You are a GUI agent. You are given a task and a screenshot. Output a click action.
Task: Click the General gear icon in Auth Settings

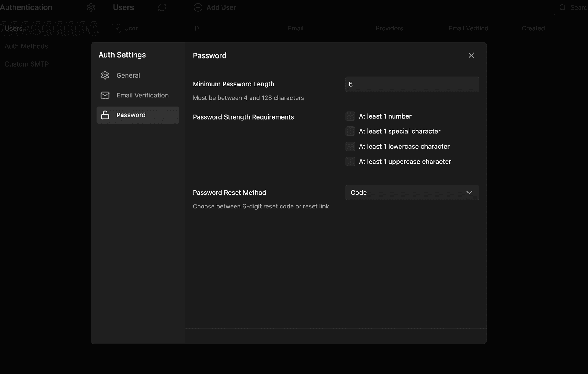point(105,75)
